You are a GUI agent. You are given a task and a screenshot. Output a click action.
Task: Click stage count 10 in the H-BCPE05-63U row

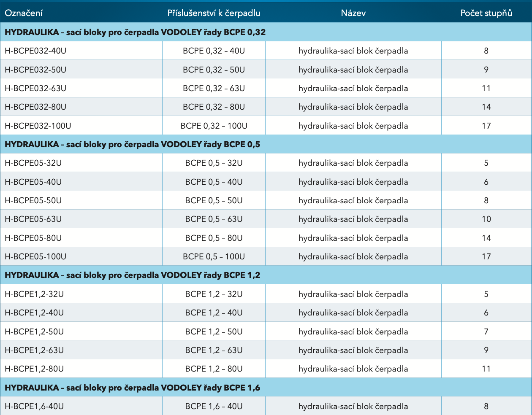coord(486,219)
